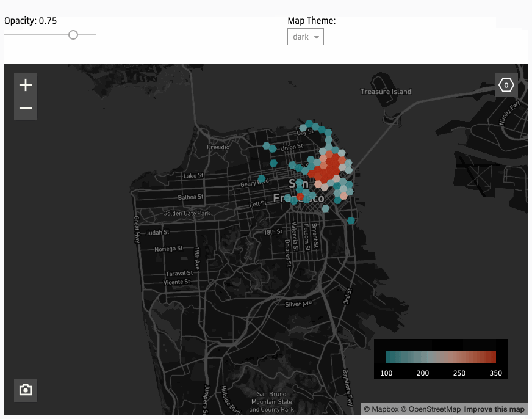Zoom in using the plus button
The height and width of the screenshot is (419, 532).
pos(26,86)
